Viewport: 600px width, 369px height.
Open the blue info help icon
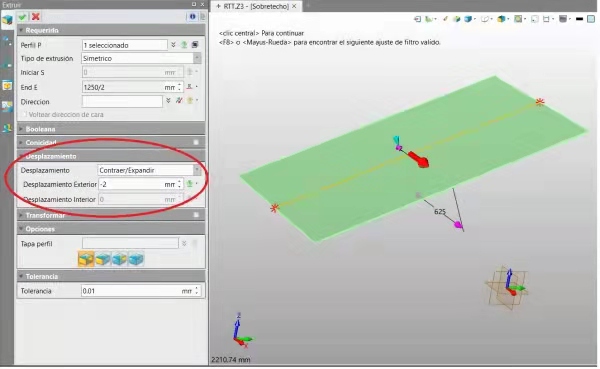click(x=192, y=16)
